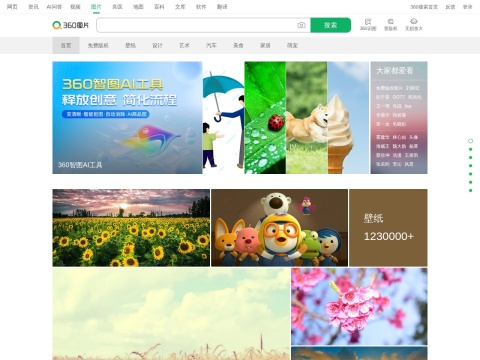Select the 艺术 category tab

[x=184, y=45]
